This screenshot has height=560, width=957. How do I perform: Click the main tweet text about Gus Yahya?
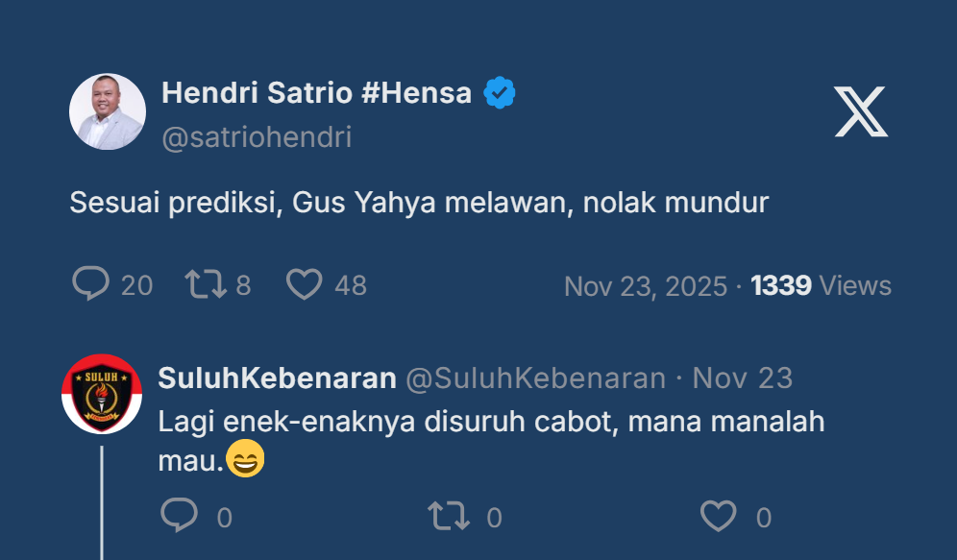pyautogui.click(x=419, y=203)
